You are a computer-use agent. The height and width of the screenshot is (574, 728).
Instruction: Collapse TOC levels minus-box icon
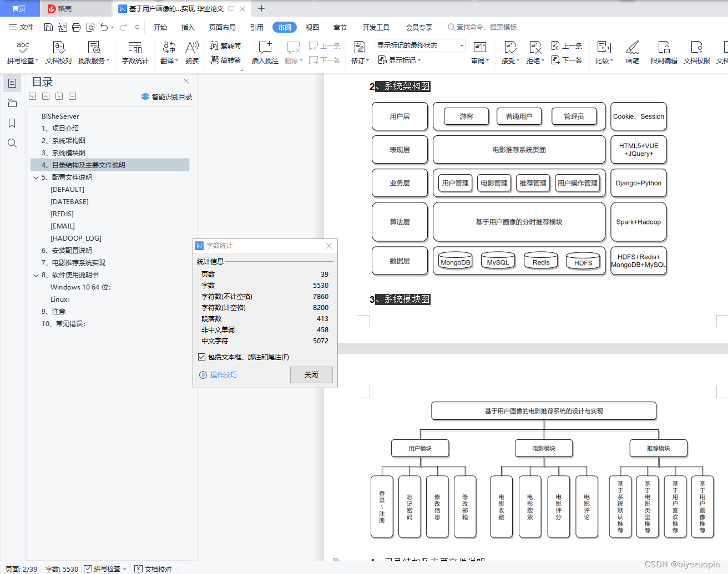[x=73, y=96]
